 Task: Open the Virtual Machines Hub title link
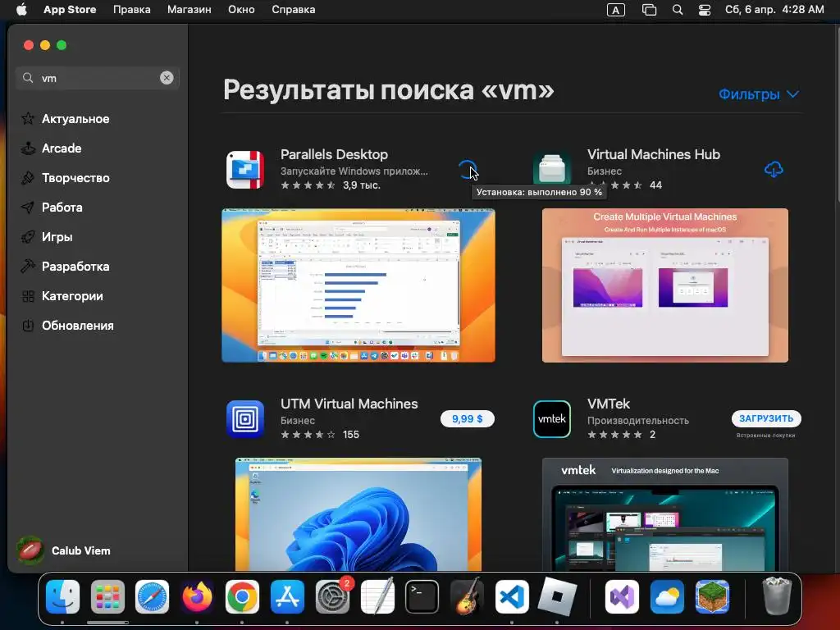click(654, 154)
